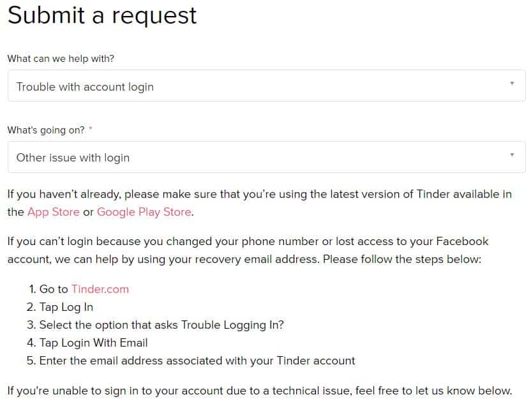The image size is (531, 420).
Task: Visit the Tinder.com link in step one
Action: coord(100,289)
